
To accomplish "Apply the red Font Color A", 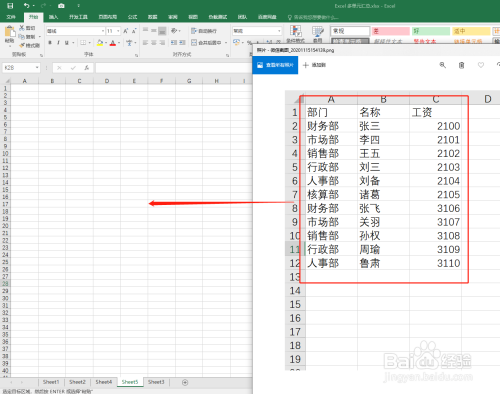I will click(113, 43).
